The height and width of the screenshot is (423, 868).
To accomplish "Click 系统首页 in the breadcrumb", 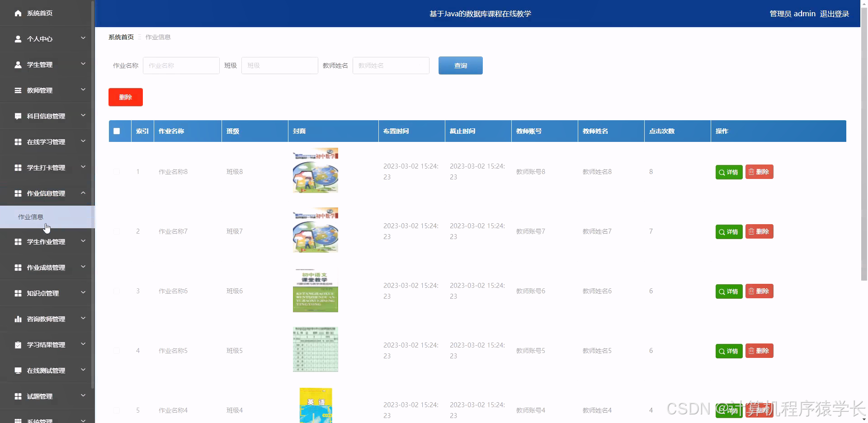I will (121, 37).
